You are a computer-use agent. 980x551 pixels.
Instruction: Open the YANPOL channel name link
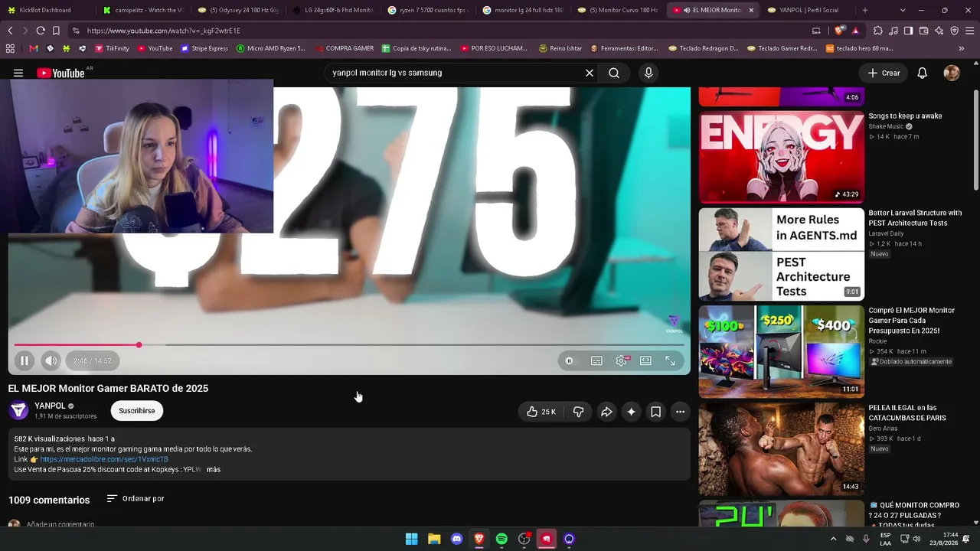coord(50,406)
